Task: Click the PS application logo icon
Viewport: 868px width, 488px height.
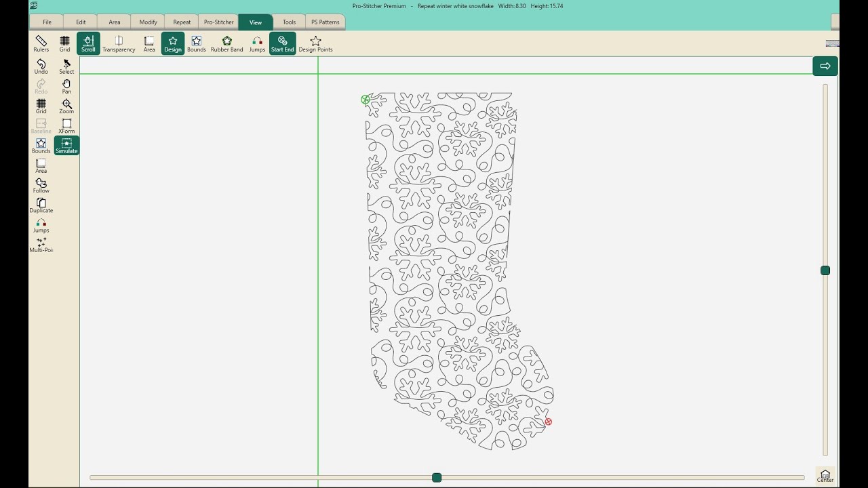Action: coord(33,5)
